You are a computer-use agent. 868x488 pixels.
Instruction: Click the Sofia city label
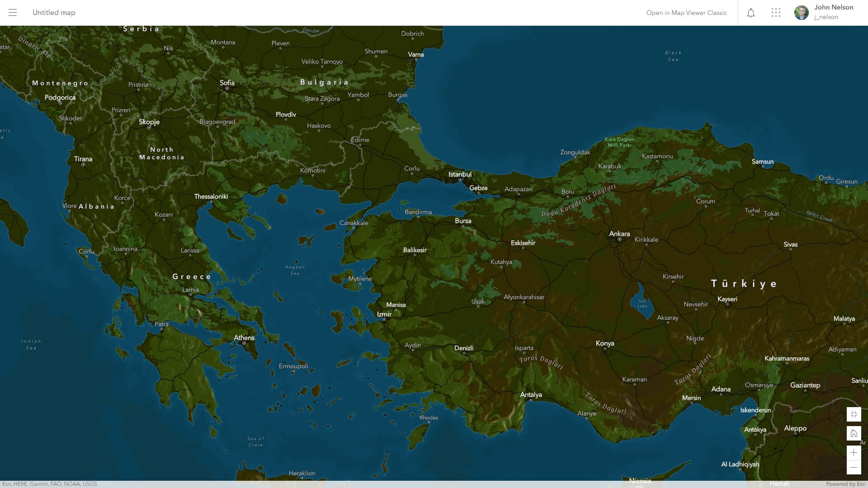227,83
